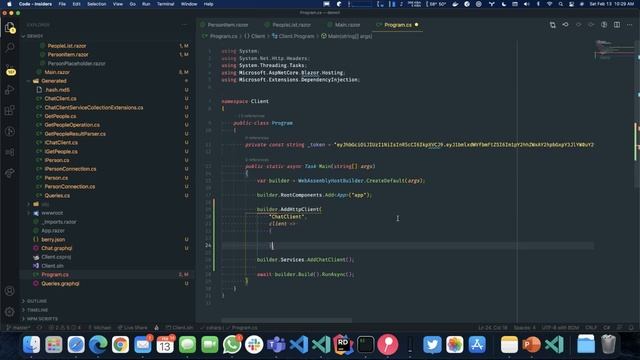Collapse the DEMO4 root folder section
Screen dimensions: 640x360
coord(35,36)
